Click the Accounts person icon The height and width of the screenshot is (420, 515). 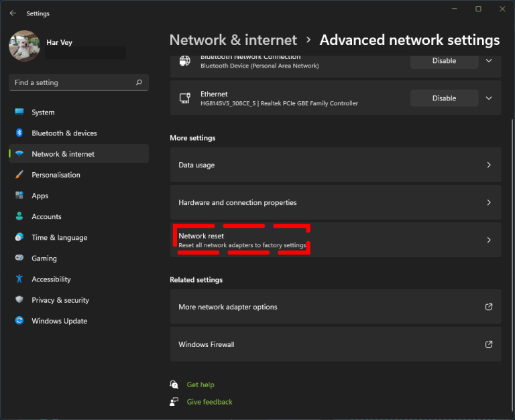(19, 216)
